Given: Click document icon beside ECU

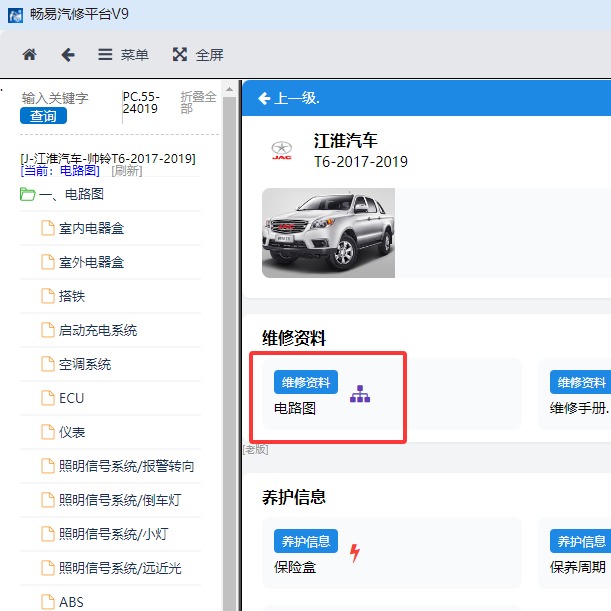Looking at the screenshot, I should (48, 398).
